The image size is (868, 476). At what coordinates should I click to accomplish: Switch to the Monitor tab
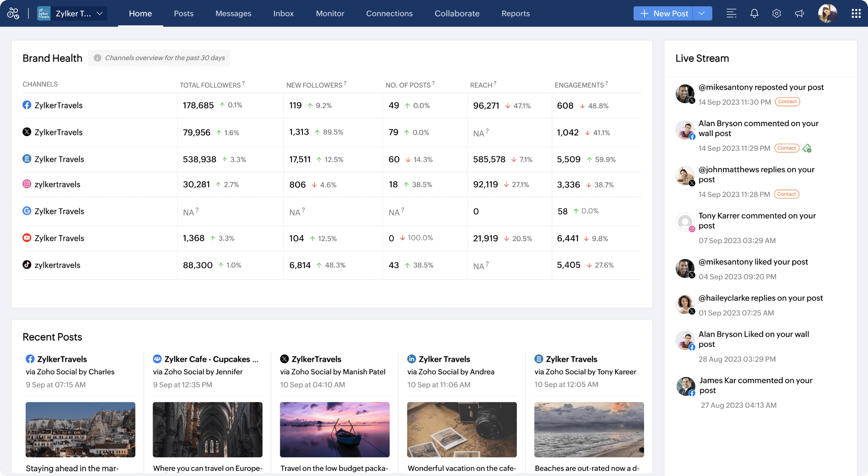pyautogui.click(x=330, y=13)
